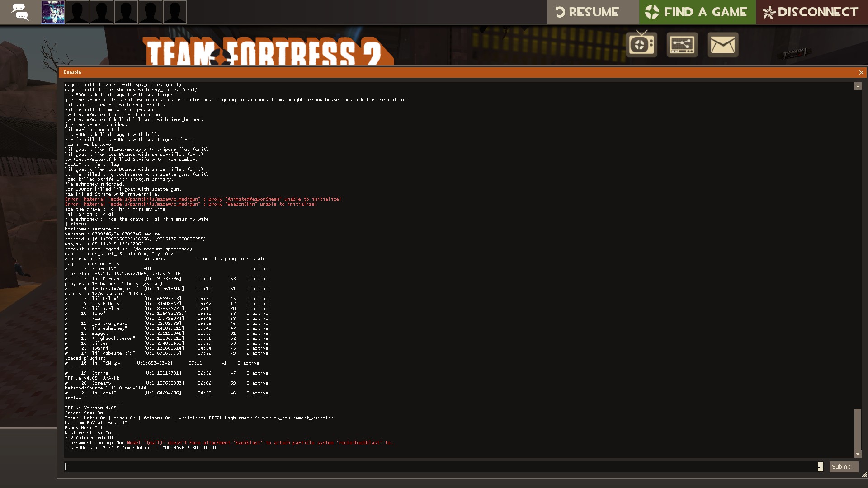Click the console command input field
Image resolution: width=868 pixels, height=488 pixels.
tap(439, 467)
